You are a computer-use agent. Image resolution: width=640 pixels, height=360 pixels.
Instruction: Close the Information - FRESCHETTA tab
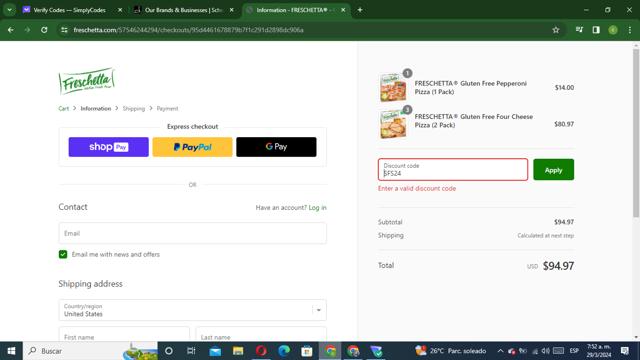point(343,10)
